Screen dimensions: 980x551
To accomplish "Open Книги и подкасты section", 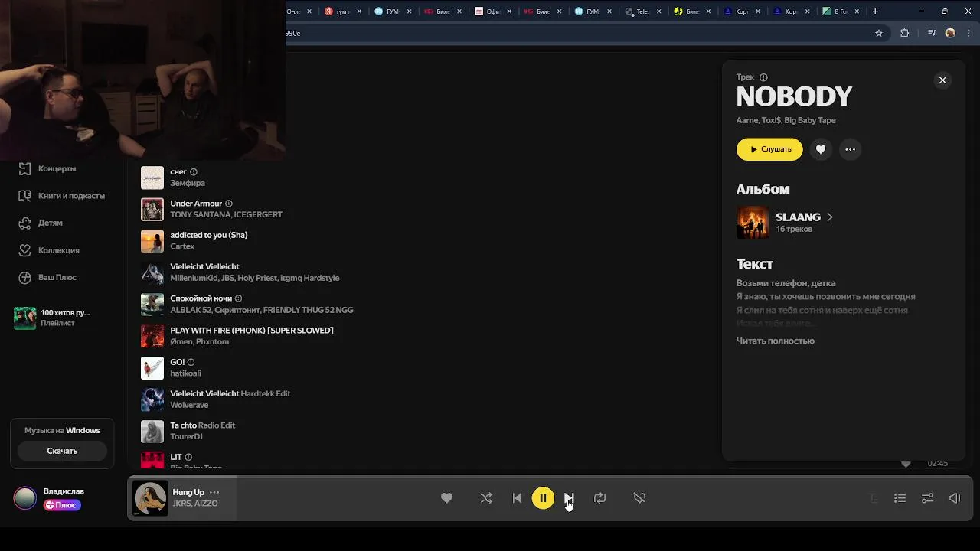I will click(x=71, y=196).
